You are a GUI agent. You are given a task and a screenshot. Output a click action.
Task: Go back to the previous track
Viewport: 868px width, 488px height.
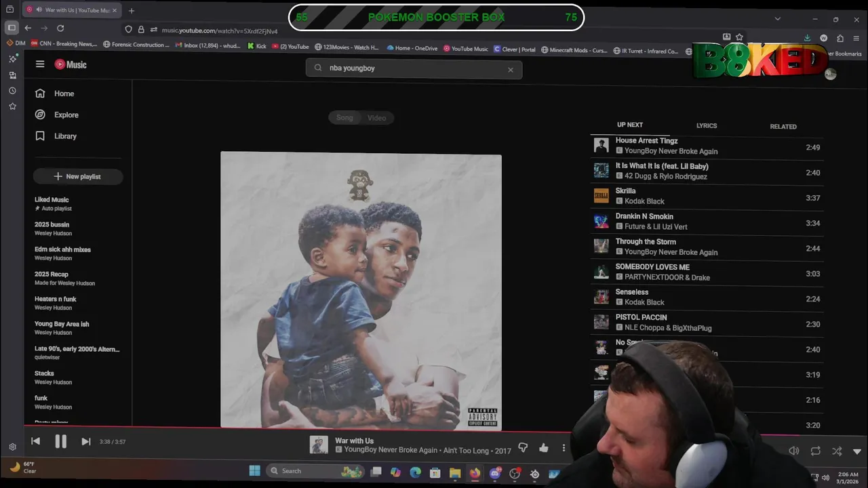pos(35,442)
